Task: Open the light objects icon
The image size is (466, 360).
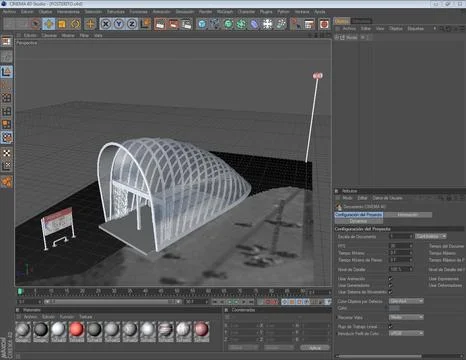Action: [x=281, y=24]
